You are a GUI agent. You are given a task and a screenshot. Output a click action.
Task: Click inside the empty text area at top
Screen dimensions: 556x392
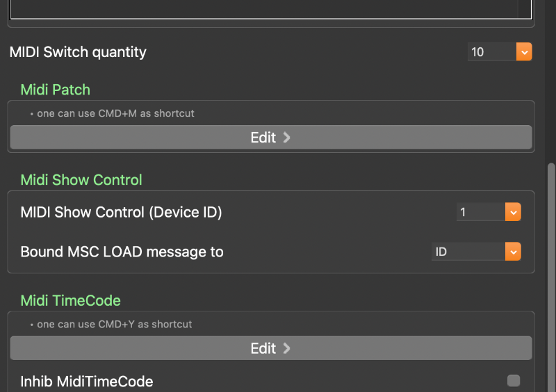click(x=264, y=8)
